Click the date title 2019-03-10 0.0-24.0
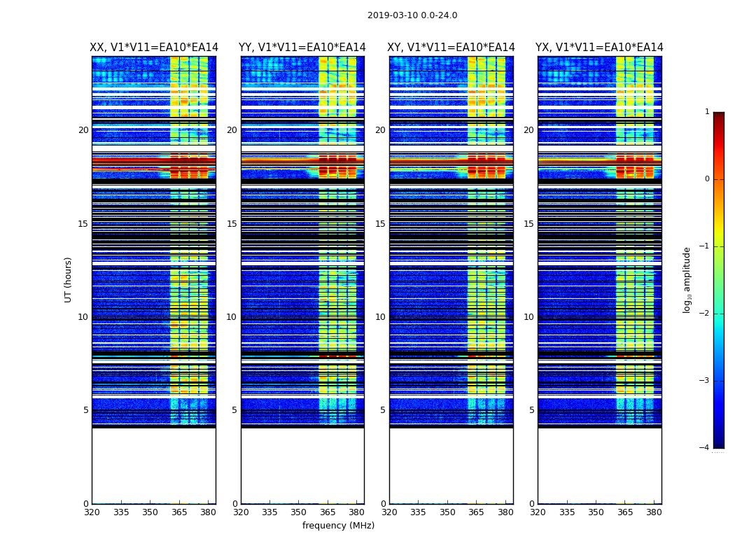This screenshot has width=735, height=560. [412, 15]
